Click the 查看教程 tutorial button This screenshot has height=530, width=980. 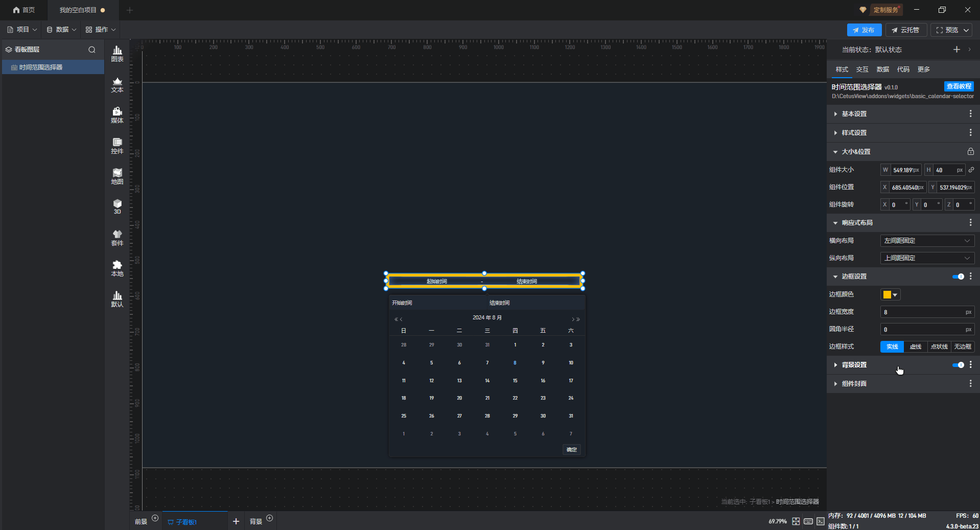959,86
